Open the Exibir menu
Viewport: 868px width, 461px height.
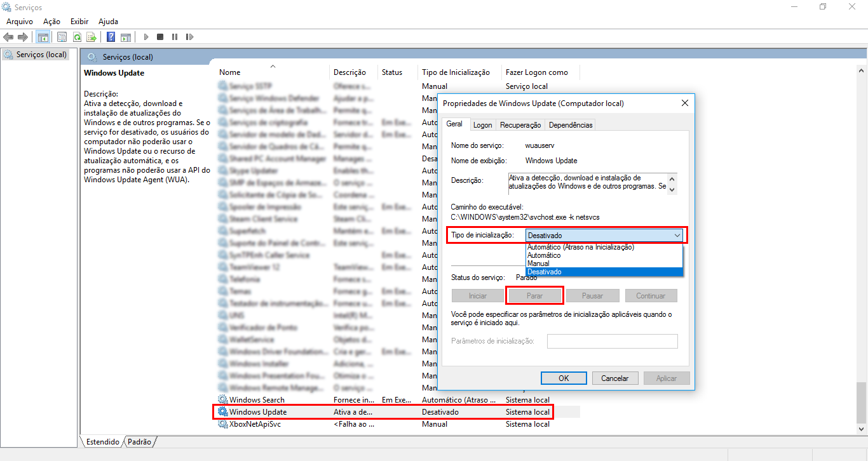coord(79,22)
